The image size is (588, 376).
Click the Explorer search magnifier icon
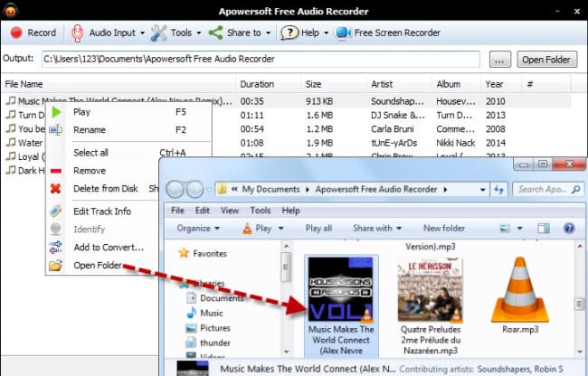click(x=575, y=190)
